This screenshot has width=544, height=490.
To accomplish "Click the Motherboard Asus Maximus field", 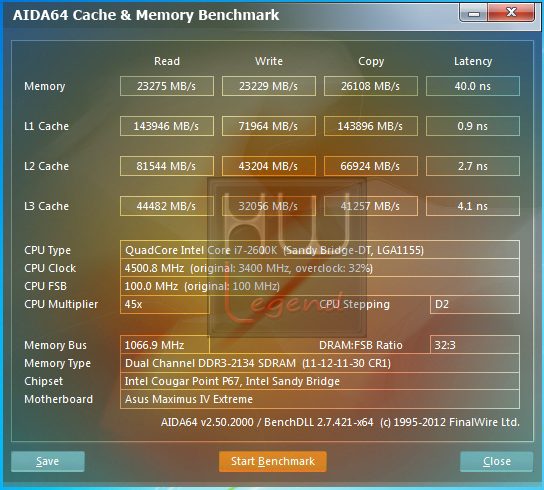I will coord(320,399).
